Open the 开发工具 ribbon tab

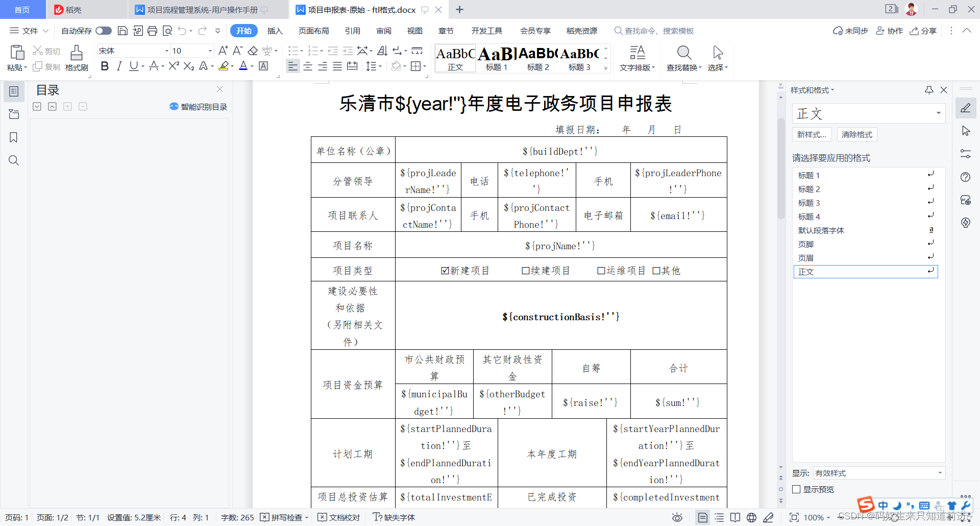[487, 31]
